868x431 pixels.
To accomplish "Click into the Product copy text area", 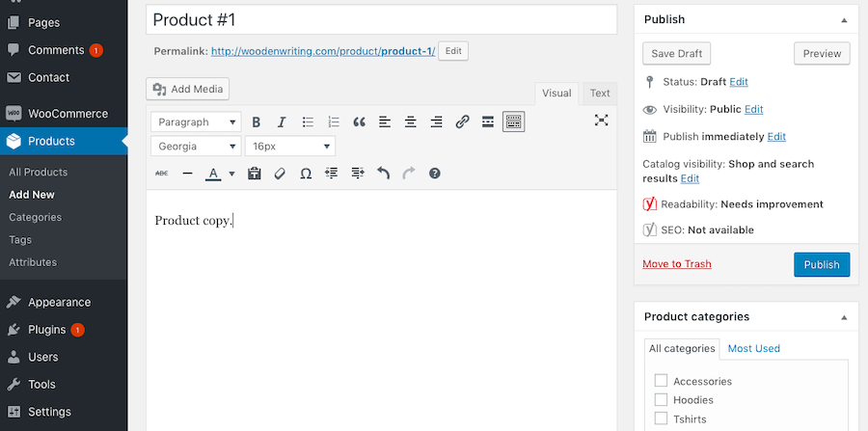I will point(381,310).
